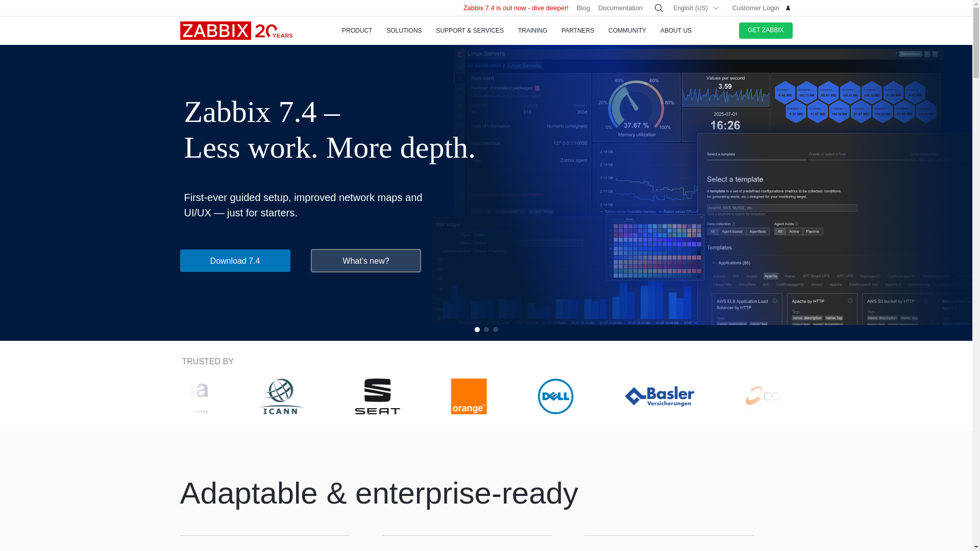This screenshot has width=980, height=551.
Task: Click the Dell logo
Action: (x=555, y=396)
